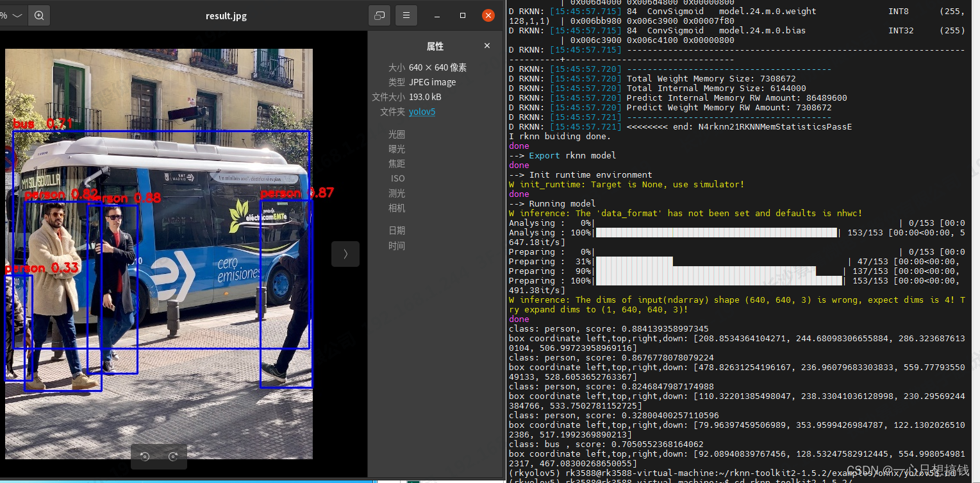This screenshot has width=980, height=483.
Task: Click the 'bus 0.71' detection label
Action: [43, 124]
